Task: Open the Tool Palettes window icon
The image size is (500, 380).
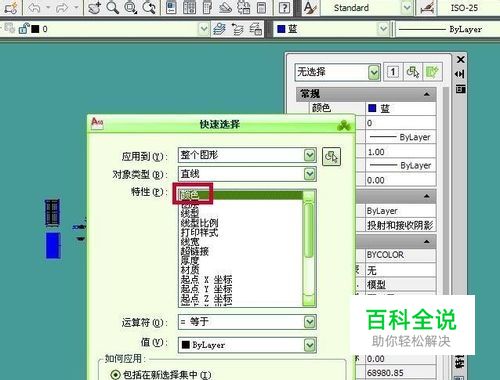Action: pyautogui.click(x=207, y=7)
